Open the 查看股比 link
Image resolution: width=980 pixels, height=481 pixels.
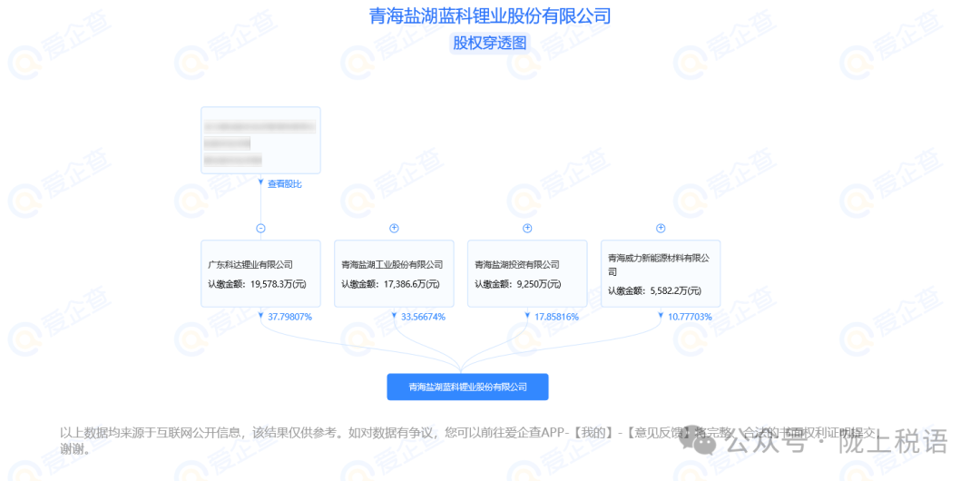(x=284, y=184)
